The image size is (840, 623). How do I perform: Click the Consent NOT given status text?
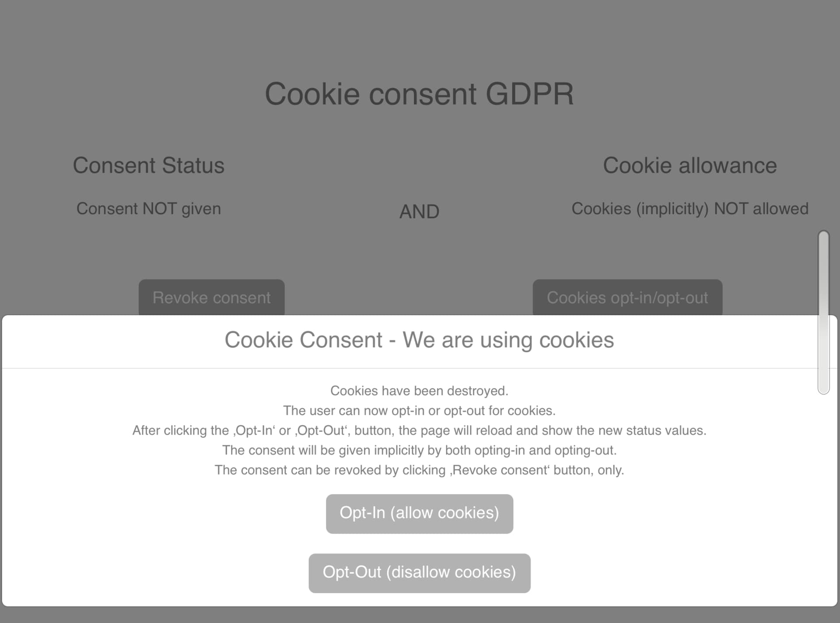[x=148, y=209]
